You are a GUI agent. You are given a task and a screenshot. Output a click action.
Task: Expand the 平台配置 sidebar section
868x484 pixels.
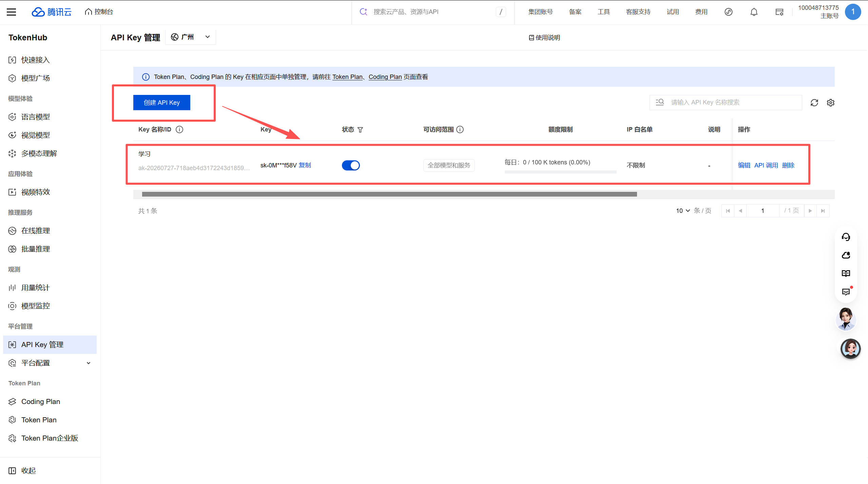(50, 363)
